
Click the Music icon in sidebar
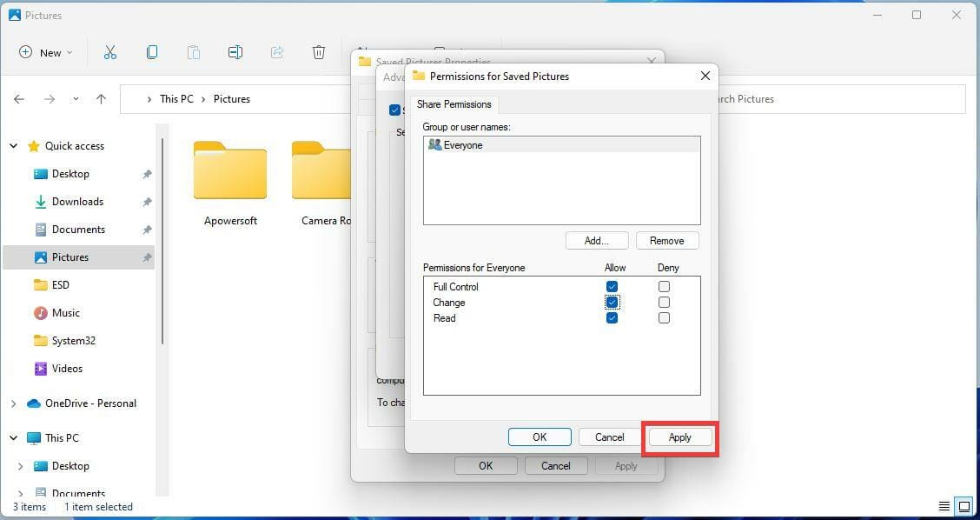pos(41,313)
